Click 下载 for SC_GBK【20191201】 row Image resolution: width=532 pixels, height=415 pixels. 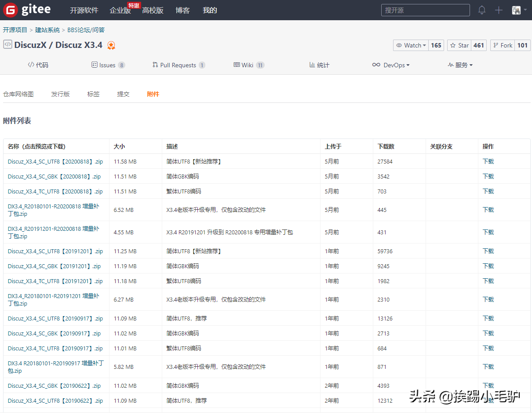pos(488,266)
